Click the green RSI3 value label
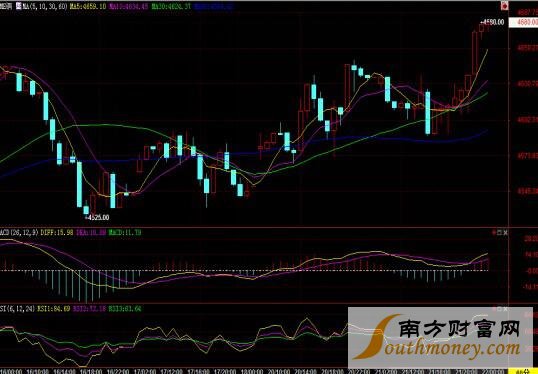 [x=125, y=309]
